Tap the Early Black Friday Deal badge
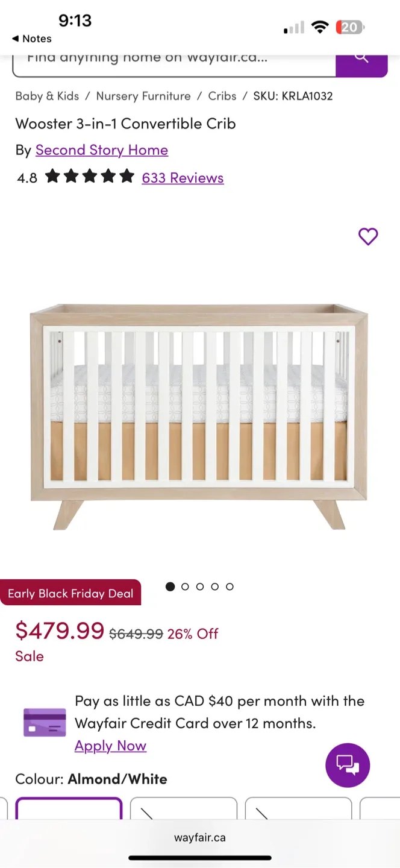 70,593
